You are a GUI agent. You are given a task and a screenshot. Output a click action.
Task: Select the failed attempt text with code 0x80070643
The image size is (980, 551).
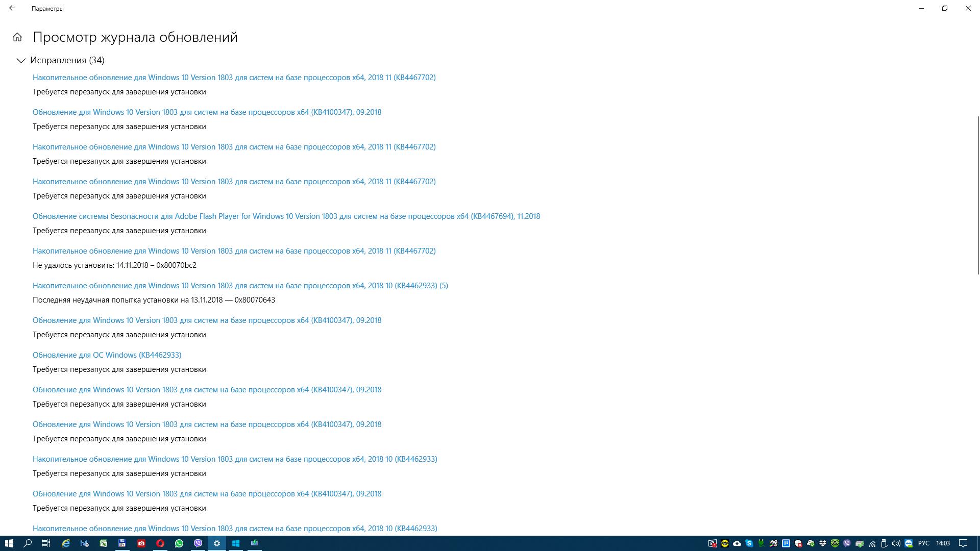tap(154, 300)
